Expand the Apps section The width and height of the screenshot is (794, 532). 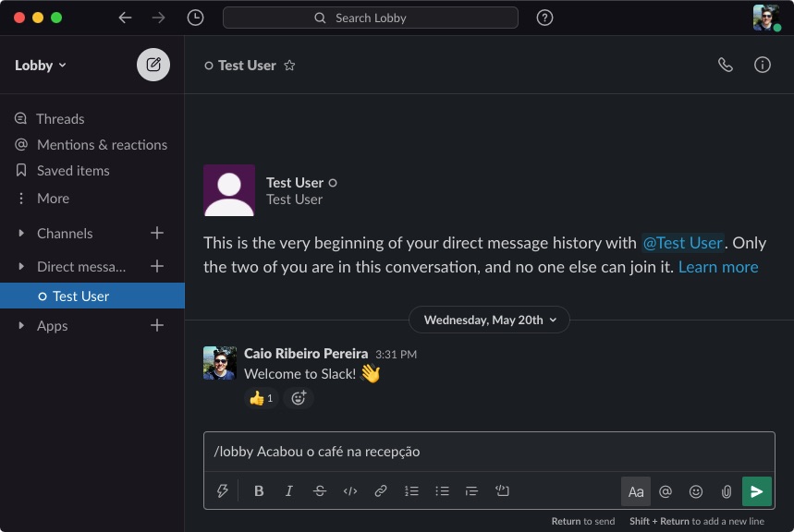(20, 325)
